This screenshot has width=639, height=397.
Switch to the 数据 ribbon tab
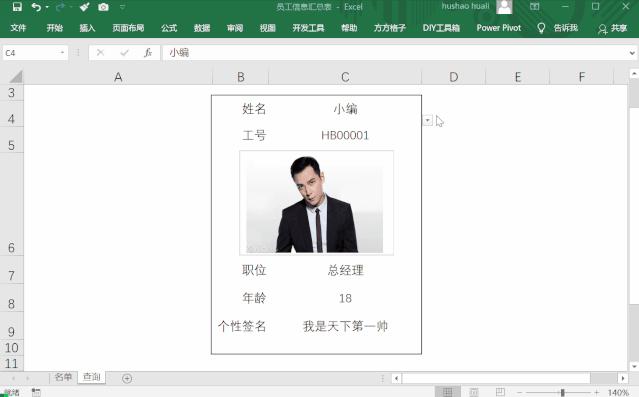point(202,28)
